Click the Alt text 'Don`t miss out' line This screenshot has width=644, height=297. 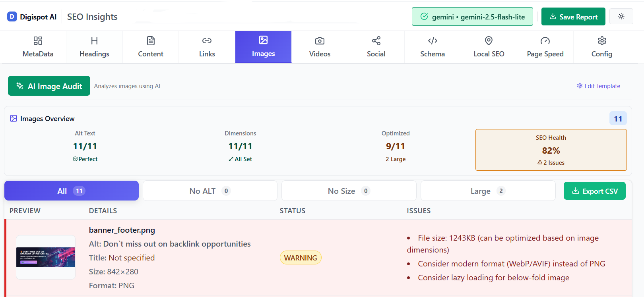[170, 244]
